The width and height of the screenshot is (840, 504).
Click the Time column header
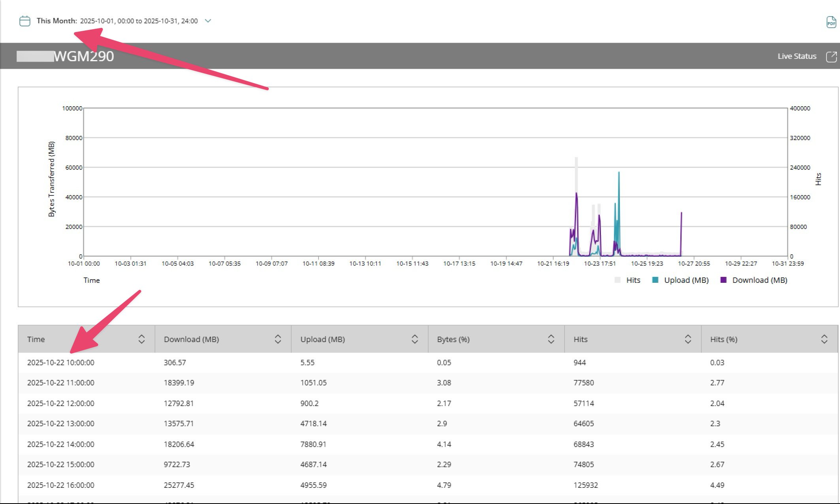pyautogui.click(x=36, y=339)
